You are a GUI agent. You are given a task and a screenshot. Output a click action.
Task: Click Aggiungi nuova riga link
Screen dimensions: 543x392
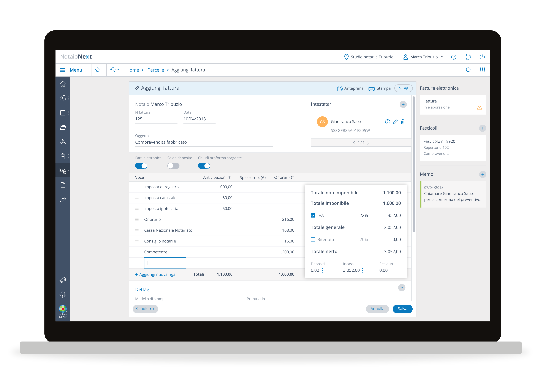(155, 274)
